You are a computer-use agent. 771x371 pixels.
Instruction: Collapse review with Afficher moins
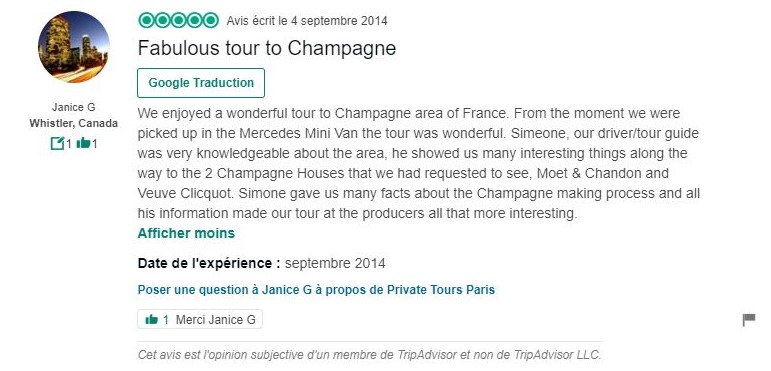click(x=186, y=233)
